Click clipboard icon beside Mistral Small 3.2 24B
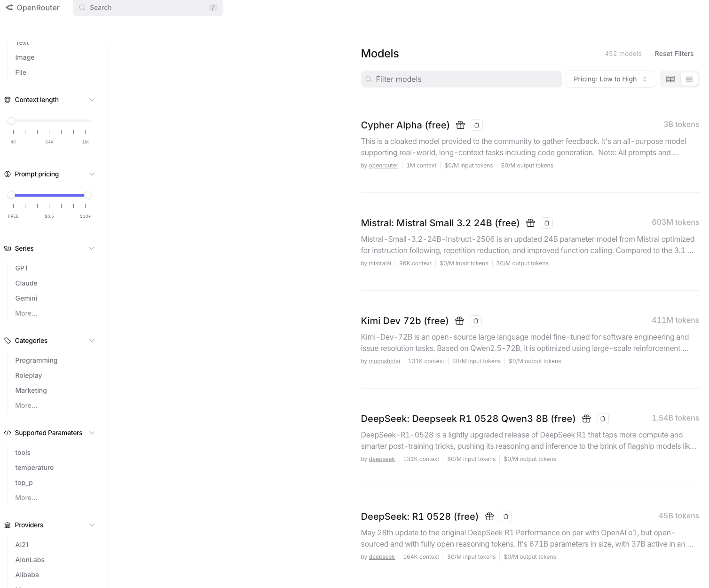This screenshot has width=709, height=588. click(547, 223)
